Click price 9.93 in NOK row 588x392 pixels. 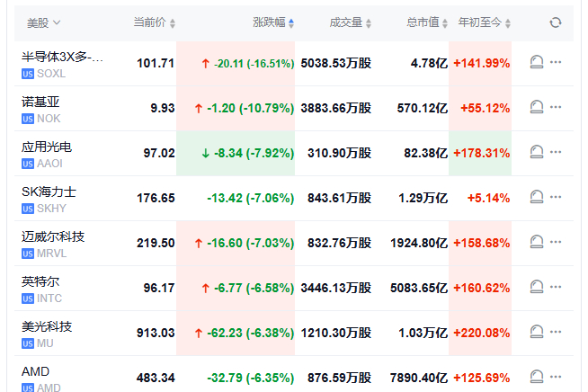[x=163, y=108]
